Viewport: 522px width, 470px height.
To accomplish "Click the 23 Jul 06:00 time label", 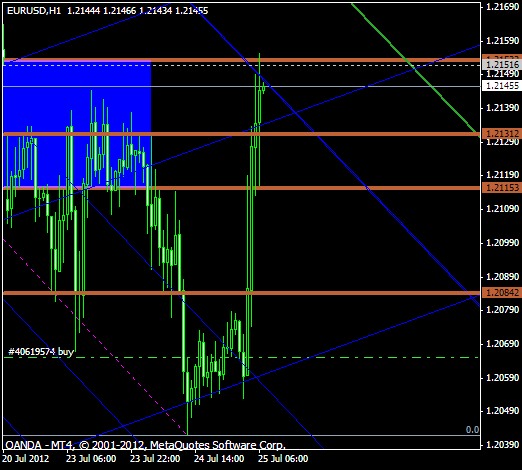I will 91,459.
